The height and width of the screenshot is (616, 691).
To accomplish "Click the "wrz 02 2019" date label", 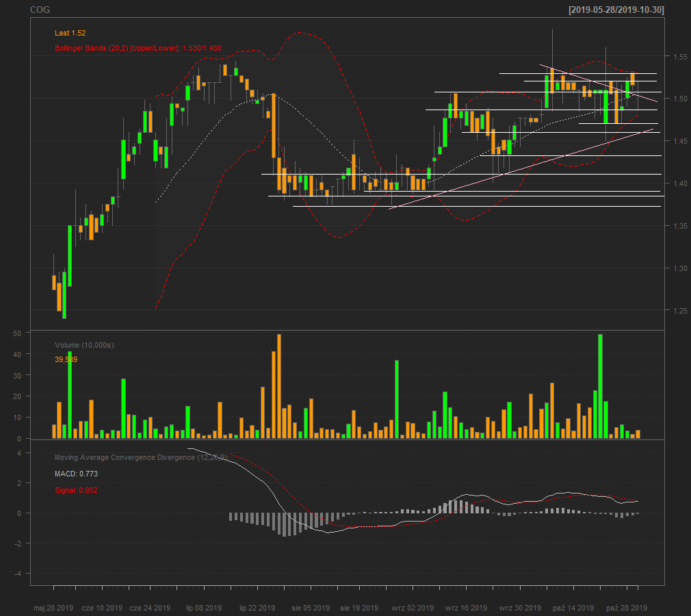I will (413, 608).
